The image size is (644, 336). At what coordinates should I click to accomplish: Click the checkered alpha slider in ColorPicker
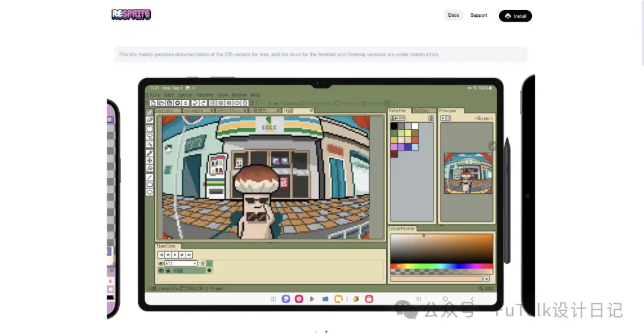point(441,271)
